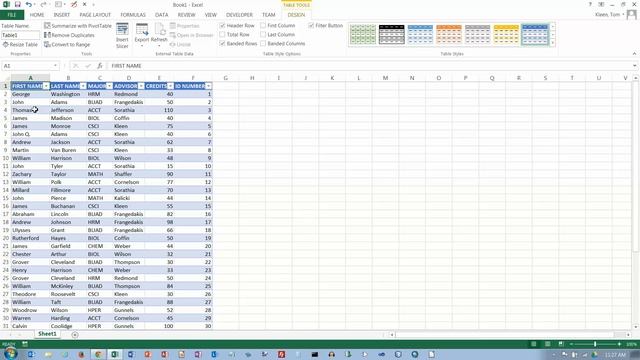The width and height of the screenshot is (640, 360).
Task: Click the zoom slider handle
Action: pos(595,344)
